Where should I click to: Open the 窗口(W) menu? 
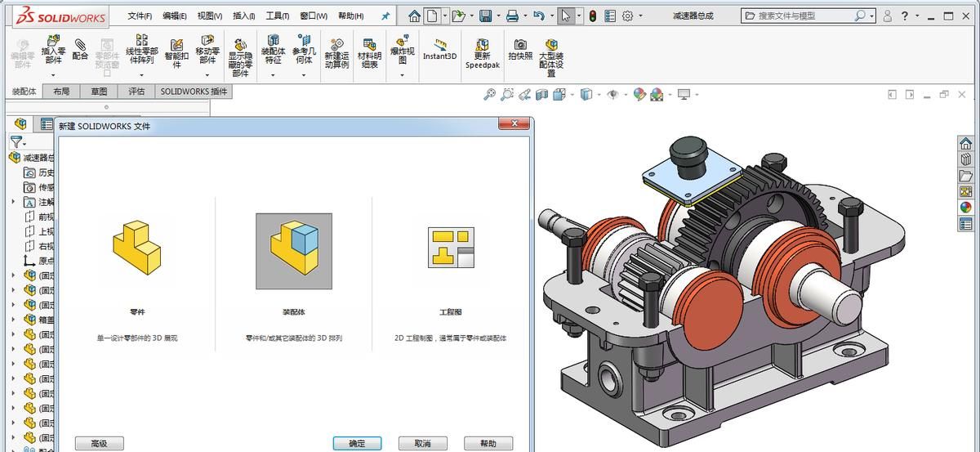314,16
